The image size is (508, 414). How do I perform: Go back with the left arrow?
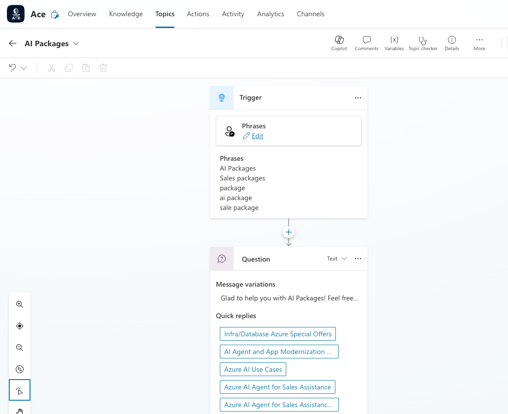click(x=13, y=43)
